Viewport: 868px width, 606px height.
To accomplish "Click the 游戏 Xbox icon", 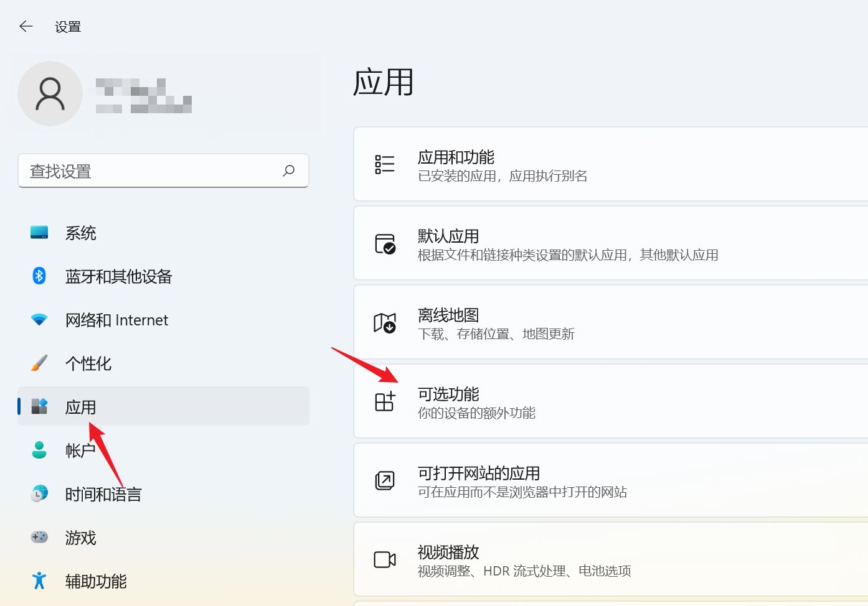I will click(x=39, y=537).
